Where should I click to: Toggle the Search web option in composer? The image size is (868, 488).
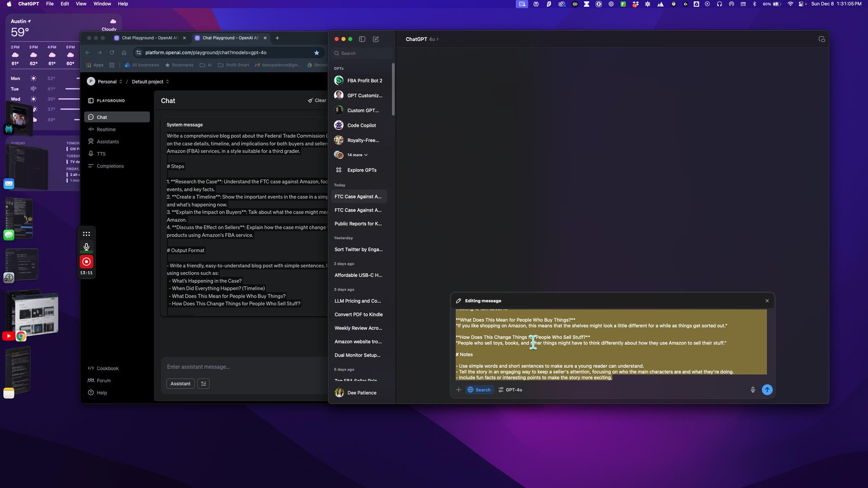[479, 390]
